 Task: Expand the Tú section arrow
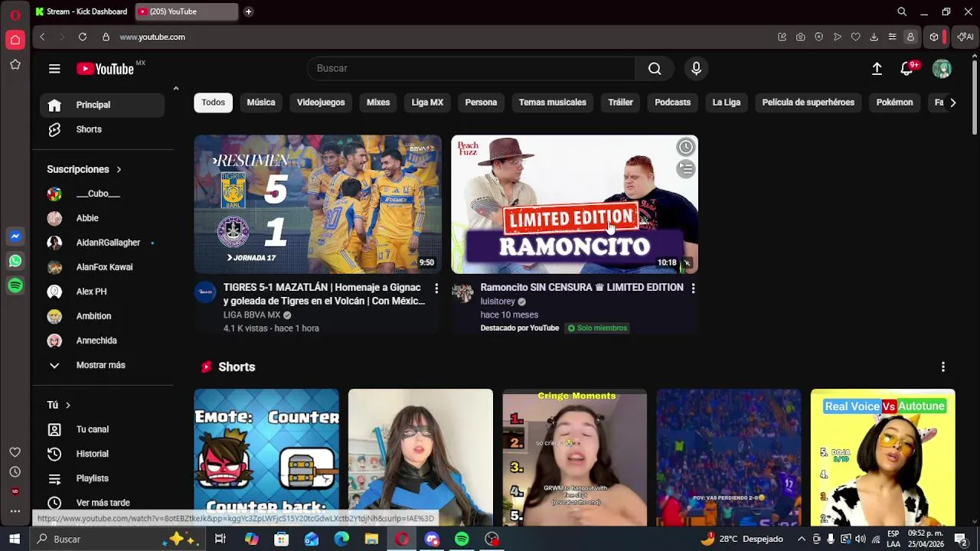[67, 405]
